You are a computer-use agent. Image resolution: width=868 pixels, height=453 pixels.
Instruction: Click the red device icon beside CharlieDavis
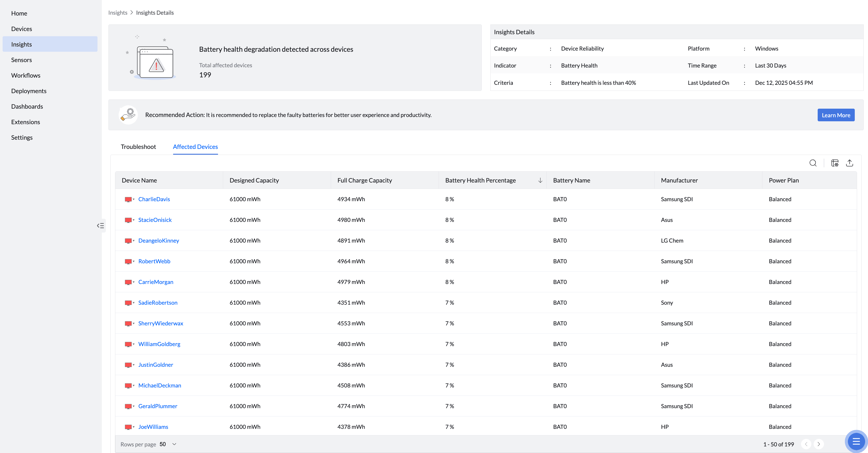tap(128, 199)
